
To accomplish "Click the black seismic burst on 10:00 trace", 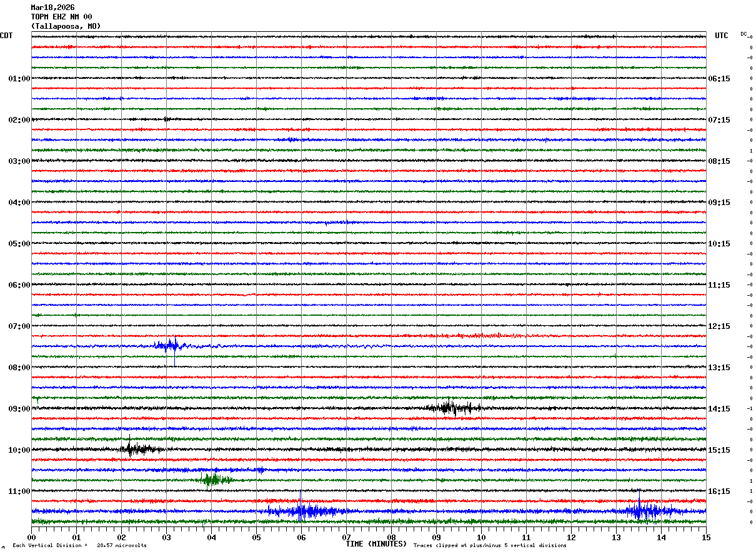I will coord(141,448).
